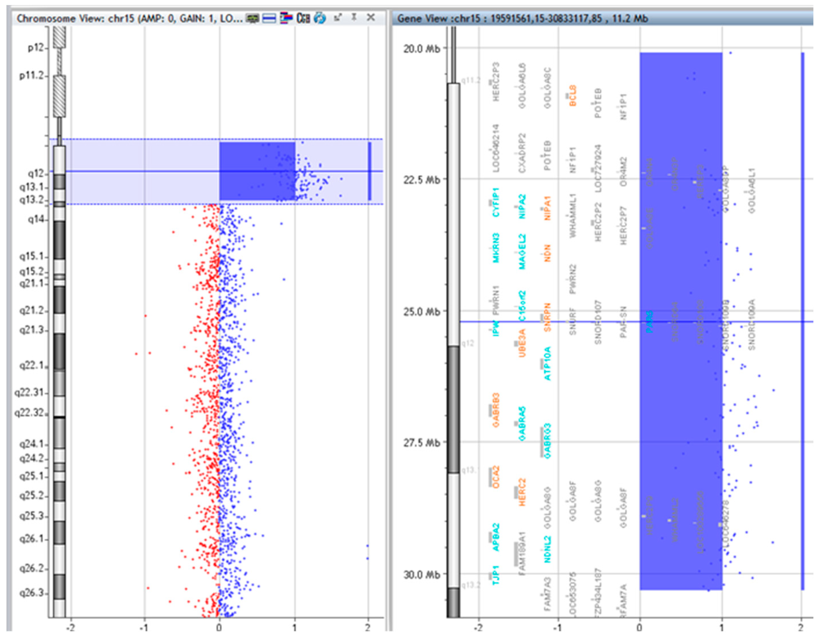
Task: Select the HERC2P3 gene label
Action: coord(496,82)
